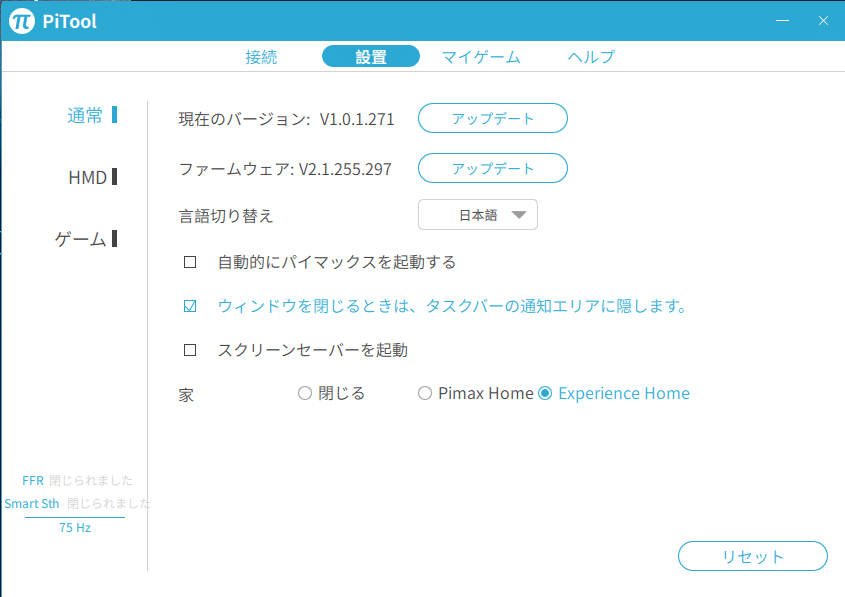Click the FFR status indicator
Image resolution: width=845 pixels, height=597 pixels.
[32, 480]
